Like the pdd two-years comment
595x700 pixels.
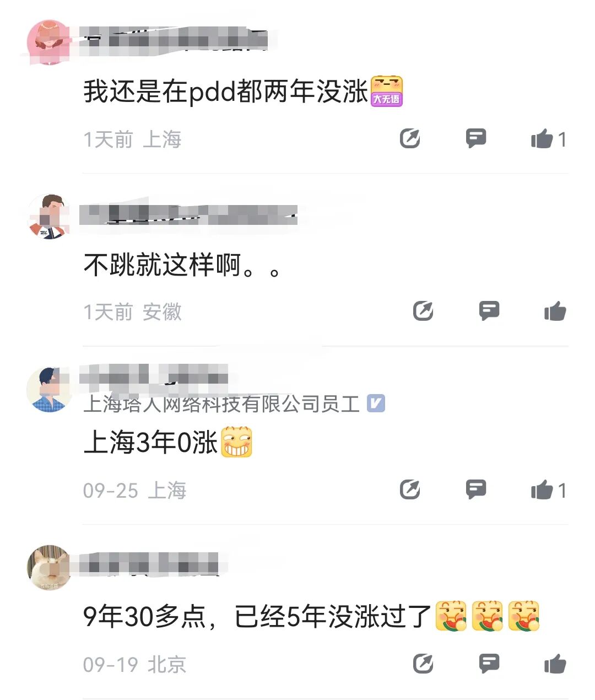pyautogui.click(x=548, y=139)
